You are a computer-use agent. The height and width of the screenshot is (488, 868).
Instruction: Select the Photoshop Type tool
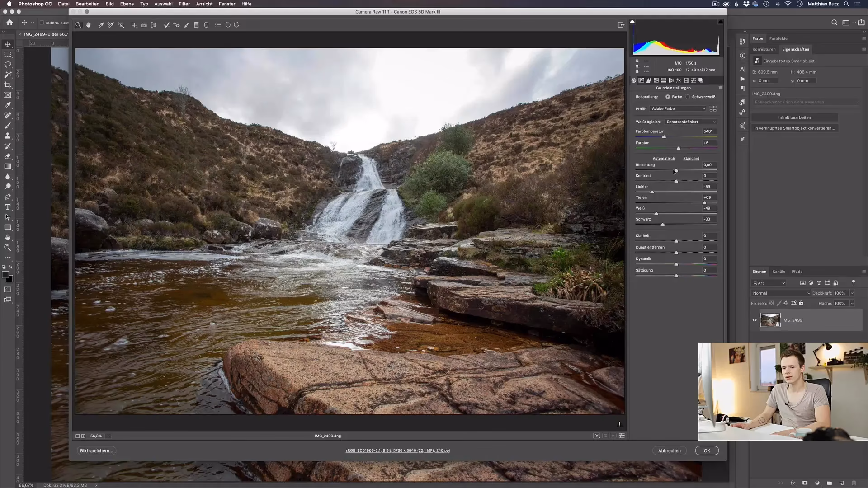[x=8, y=207]
